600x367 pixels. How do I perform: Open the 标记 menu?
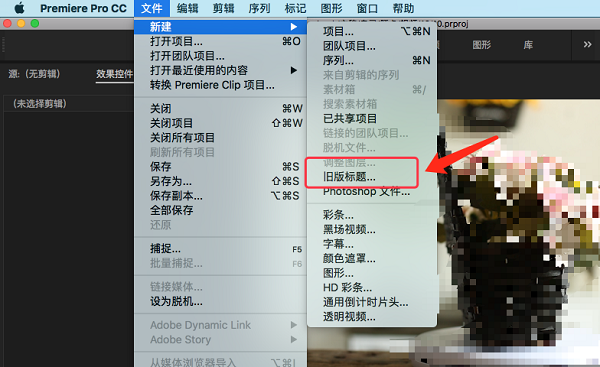(x=295, y=8)
